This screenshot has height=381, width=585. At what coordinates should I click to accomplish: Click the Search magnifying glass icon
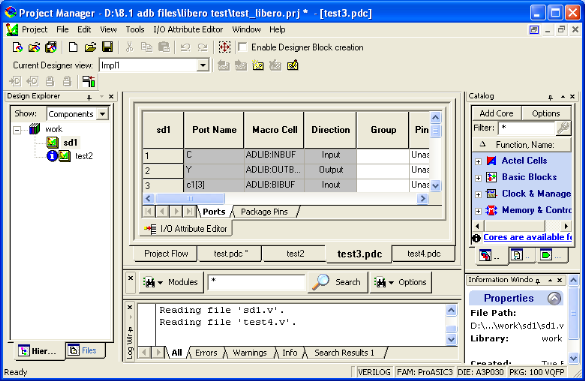(320, 282)
